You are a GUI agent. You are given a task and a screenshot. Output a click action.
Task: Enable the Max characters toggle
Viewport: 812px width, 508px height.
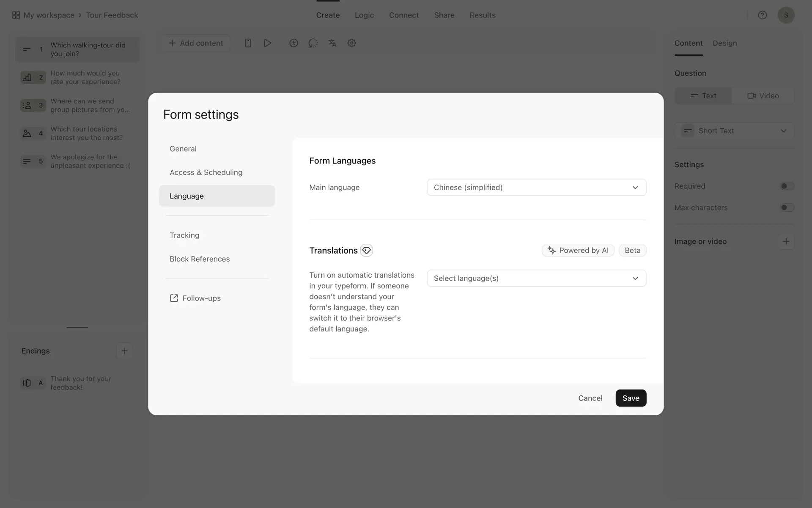(787, 208)
